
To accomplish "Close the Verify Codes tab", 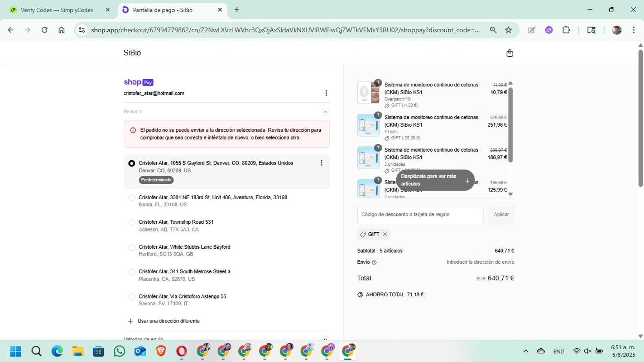I will [x=108, y=10].
